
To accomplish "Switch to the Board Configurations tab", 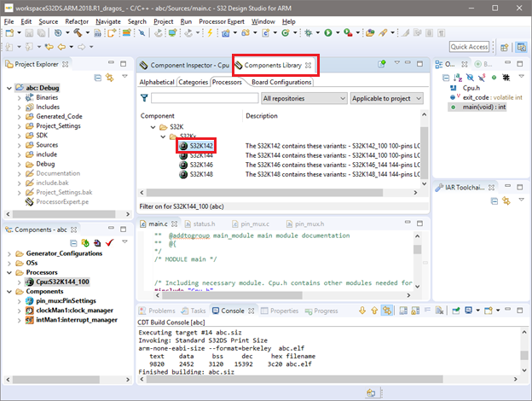I will [281, 82].
